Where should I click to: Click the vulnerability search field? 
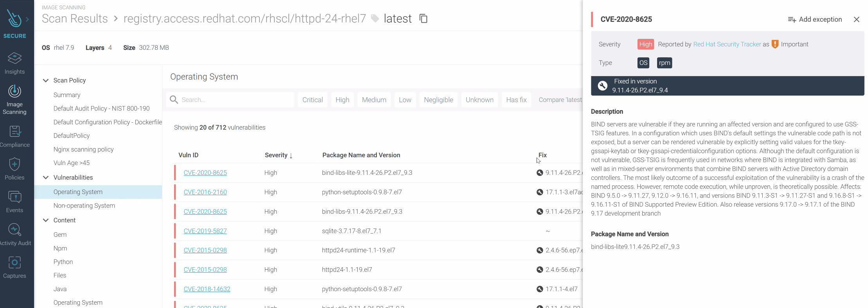pos(231,100)
